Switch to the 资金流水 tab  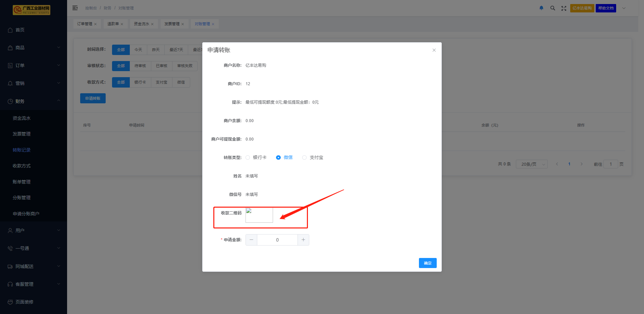tap(141, 24)
